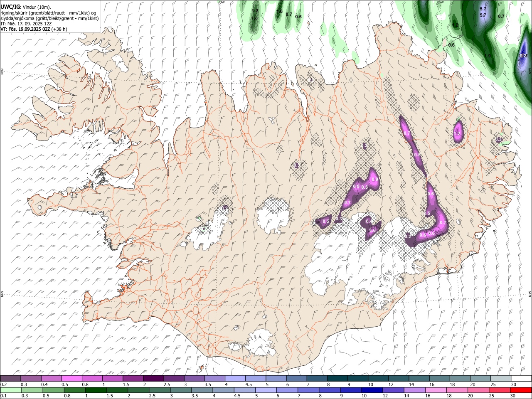Image resolution: width=532 pixels, height=399 pixels.
Task: Pick the upper-legend swatch starting at 12
Action: point(399,379)
